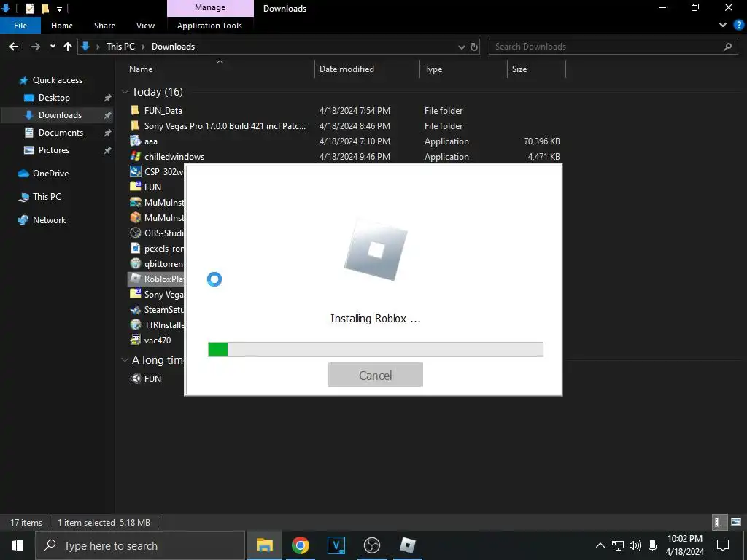
Task: Open Desktop in navigation pane
Action: pyautogui.click(x=54, y=98)
